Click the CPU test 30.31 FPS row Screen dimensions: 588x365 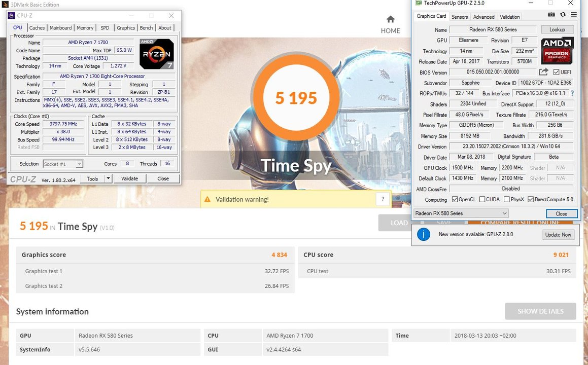coord(437,271)
